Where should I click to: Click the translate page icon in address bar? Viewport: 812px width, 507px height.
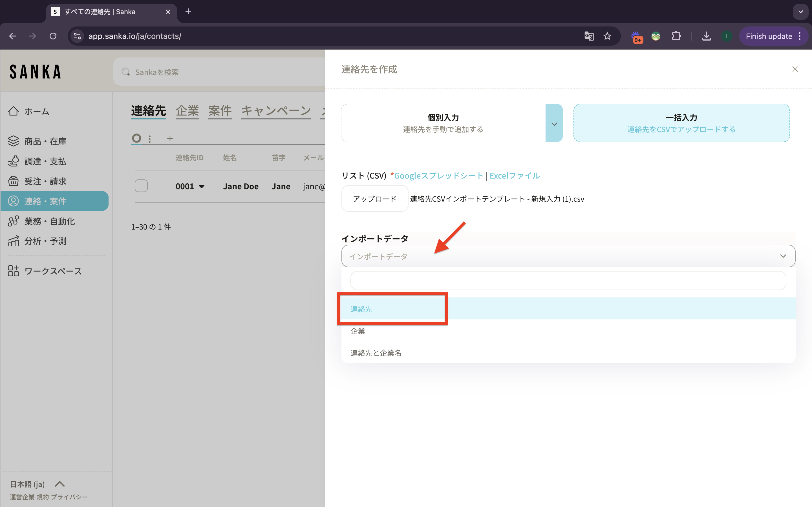[589, 36]
